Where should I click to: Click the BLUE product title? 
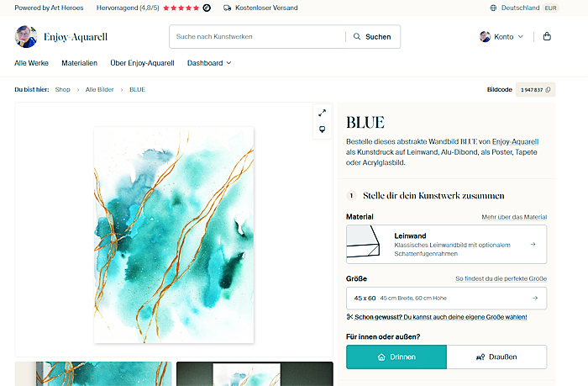365,123
